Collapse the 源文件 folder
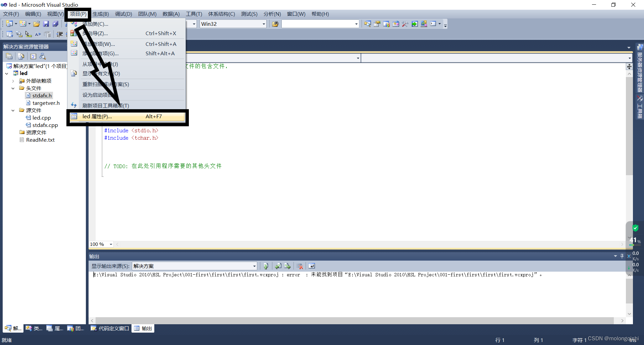The image size is (644, 345). pyautogui.click(x=13, y=110)
